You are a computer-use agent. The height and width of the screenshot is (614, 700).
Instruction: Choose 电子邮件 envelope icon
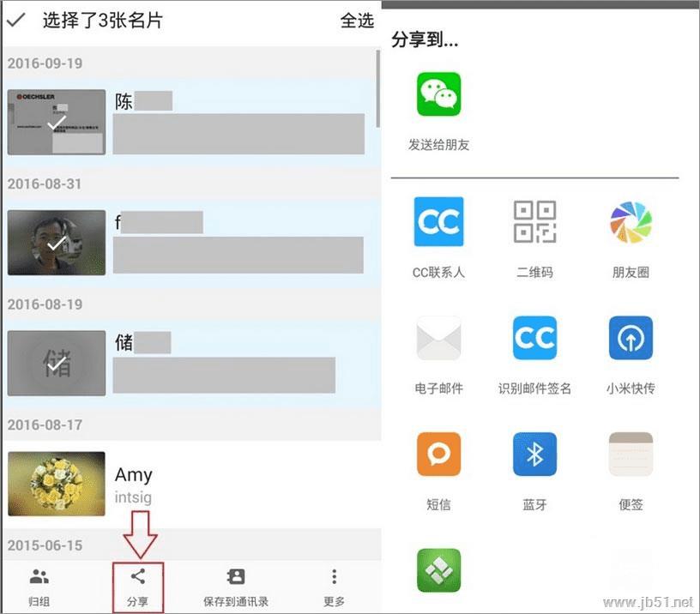click(438, 338)
